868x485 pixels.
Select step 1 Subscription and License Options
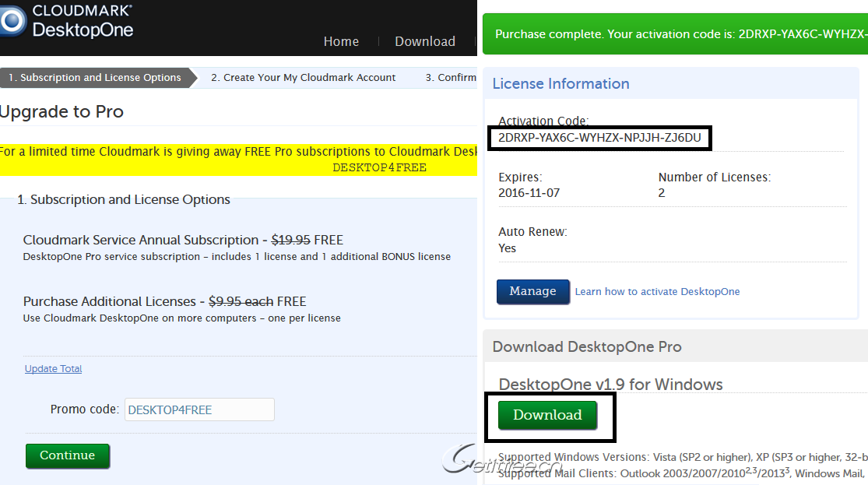[94, 78]
